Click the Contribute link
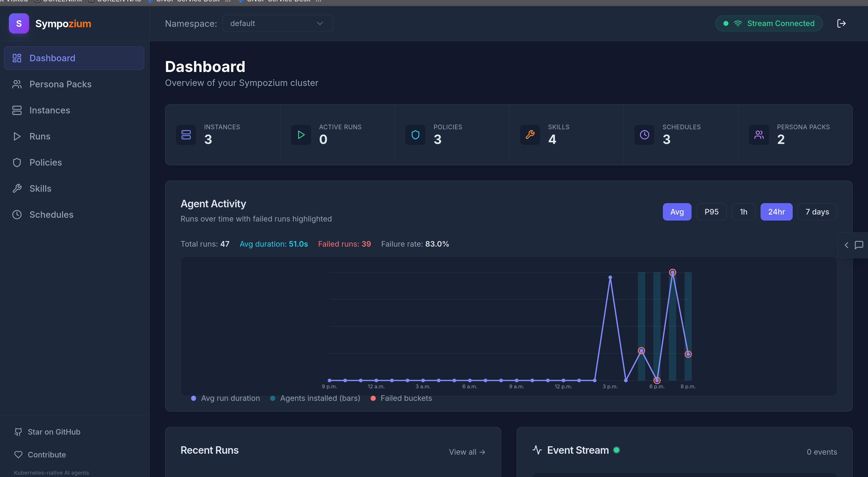 40,455
